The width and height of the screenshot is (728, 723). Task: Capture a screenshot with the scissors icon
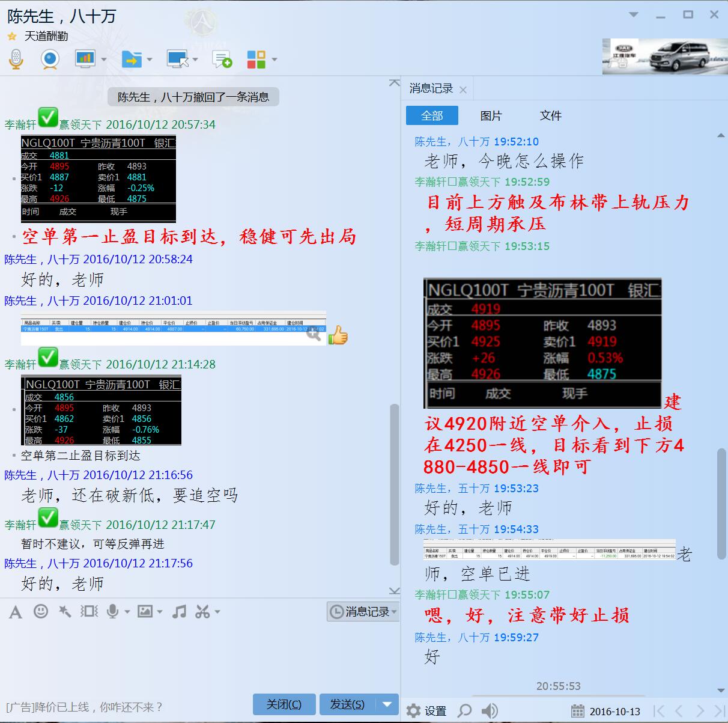201,611
